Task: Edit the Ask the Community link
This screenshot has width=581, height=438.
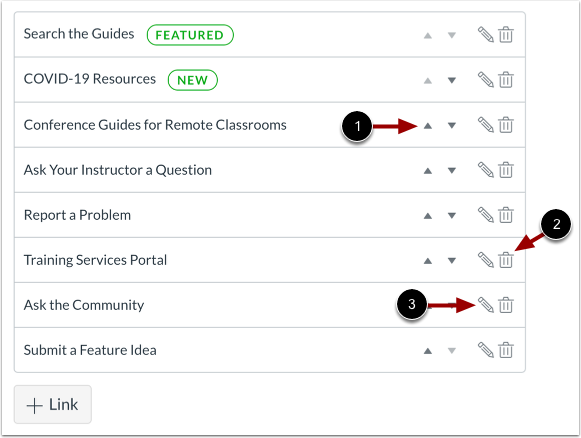Action: [x=485, y=305]
